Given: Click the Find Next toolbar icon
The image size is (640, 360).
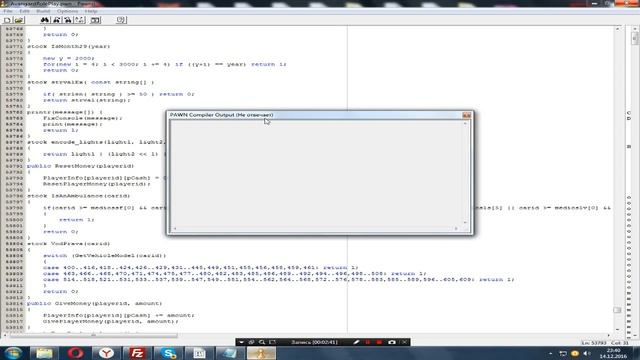Looking at the screenshot, I should 57,20.
